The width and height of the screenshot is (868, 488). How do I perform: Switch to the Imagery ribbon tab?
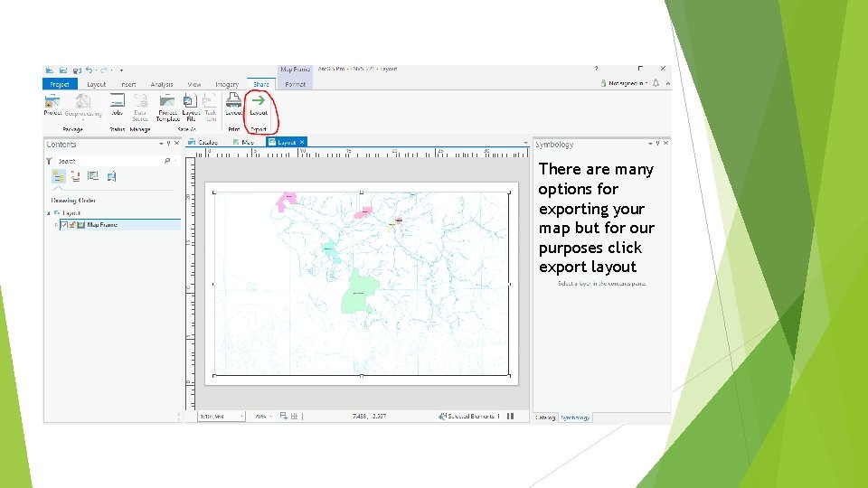click(x=227, y=84)
